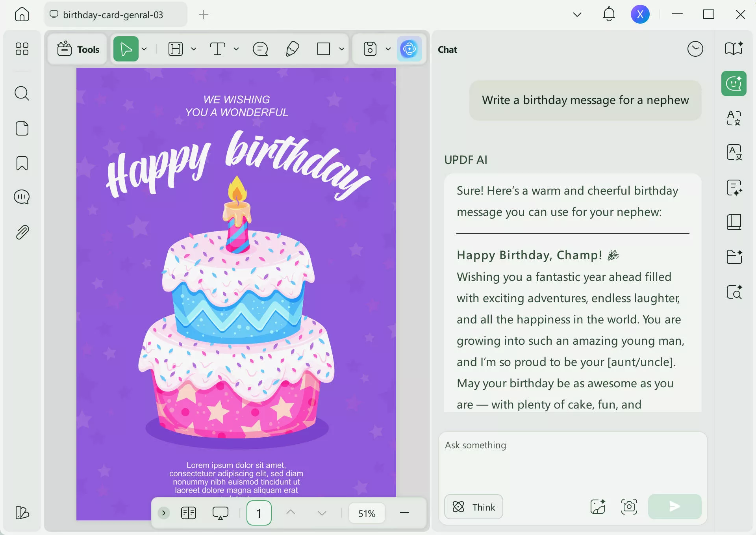Open the Comment tool
This screenshot has width=756, height=535.
click(260, 49)
